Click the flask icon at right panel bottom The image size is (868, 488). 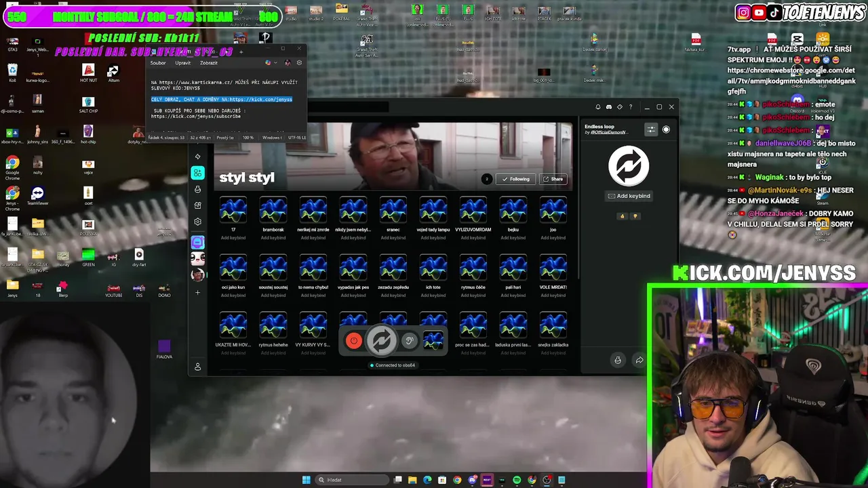(618, 360)
